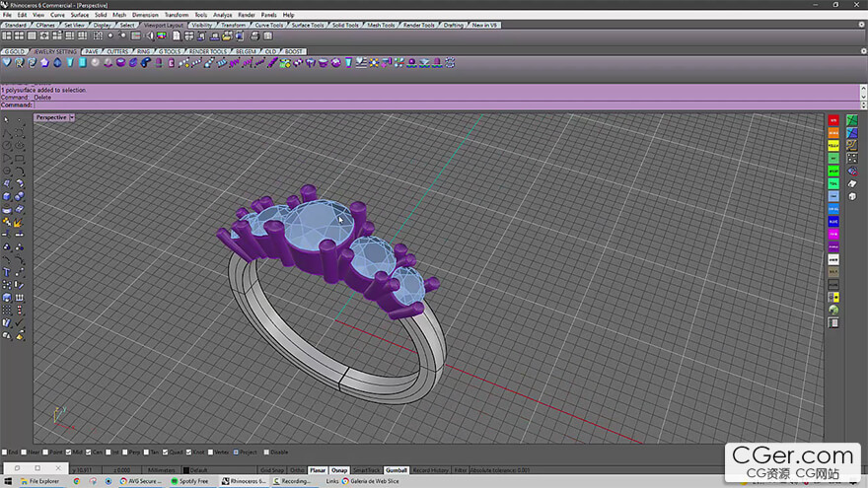Uncheck the Cen object snap
The image size is (868, 488).
89,453
